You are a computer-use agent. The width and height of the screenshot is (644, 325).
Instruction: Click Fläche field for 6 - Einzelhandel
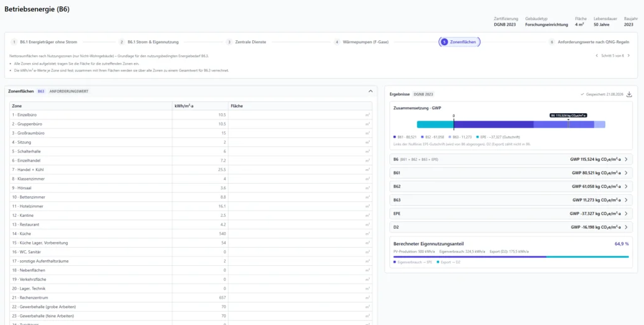coord(300,160)
